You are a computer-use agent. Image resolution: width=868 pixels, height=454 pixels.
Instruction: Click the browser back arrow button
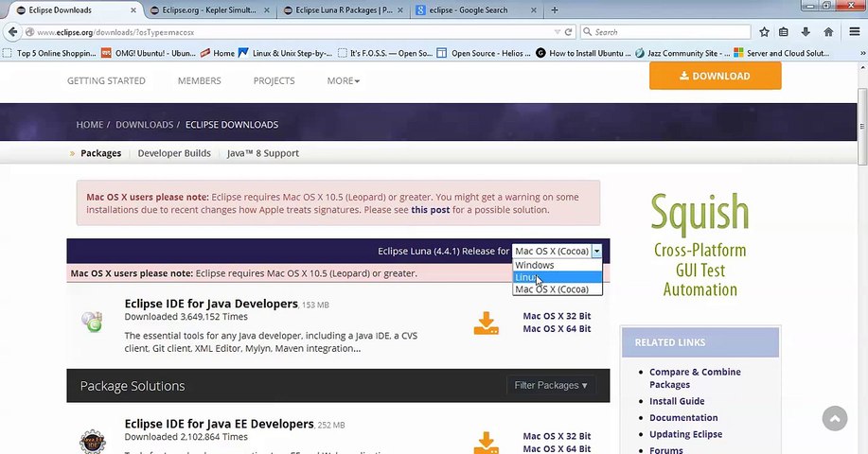[12, 32]
